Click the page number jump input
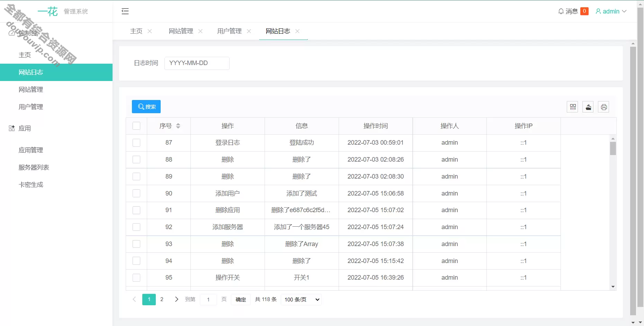 [x=208, y=300]
